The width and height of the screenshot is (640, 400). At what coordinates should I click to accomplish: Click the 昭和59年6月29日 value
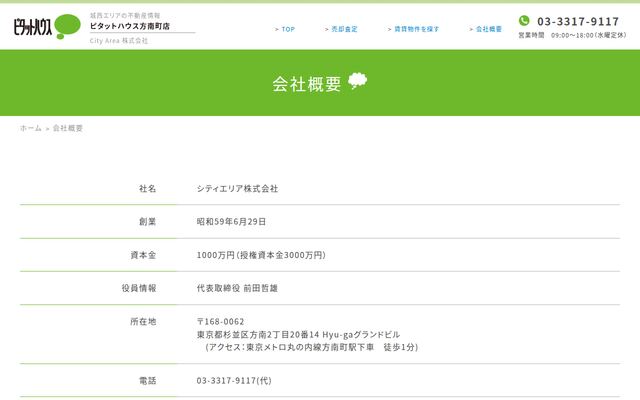[x=231, y=222]
